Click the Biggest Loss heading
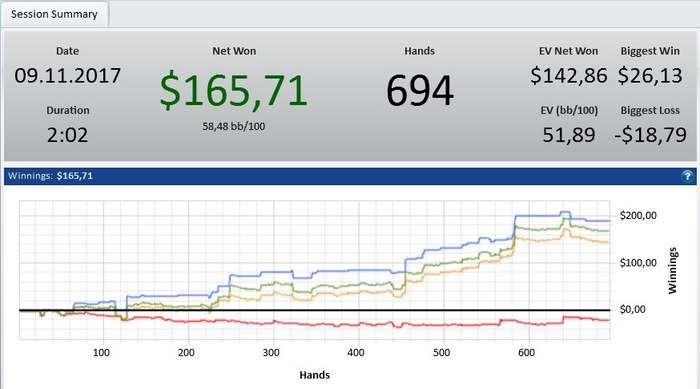 tap(650, 110)
